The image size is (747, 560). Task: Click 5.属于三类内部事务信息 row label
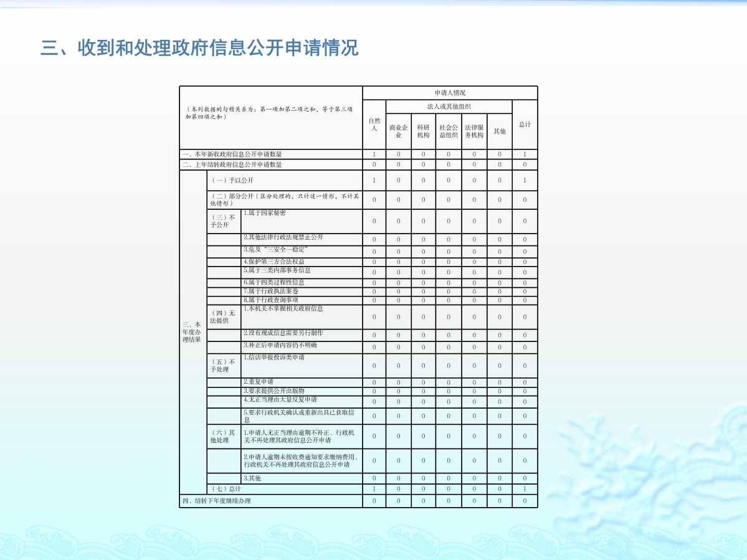pos(302,272)
